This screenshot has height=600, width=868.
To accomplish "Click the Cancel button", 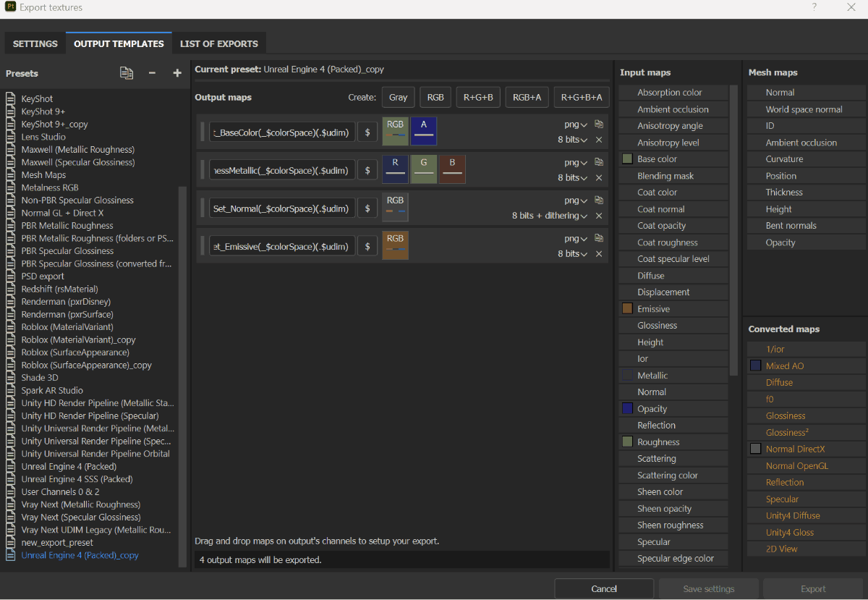I will click(x=604, y=588).
